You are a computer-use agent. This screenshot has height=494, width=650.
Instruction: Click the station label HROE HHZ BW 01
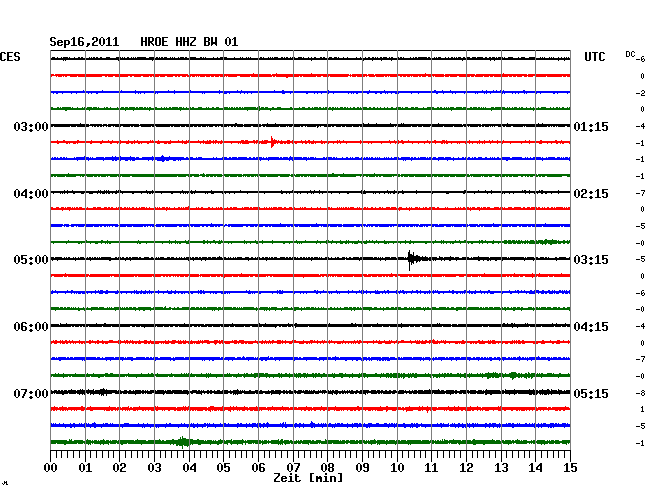click(189, 42)
